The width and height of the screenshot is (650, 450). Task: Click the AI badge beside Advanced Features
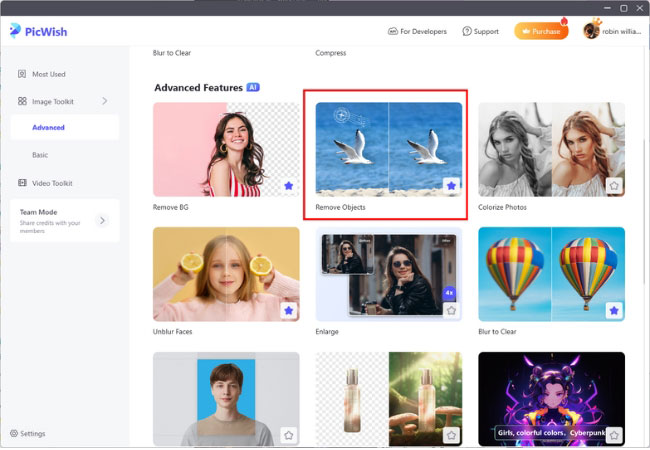pyautogui.click(x=253, y=88)
